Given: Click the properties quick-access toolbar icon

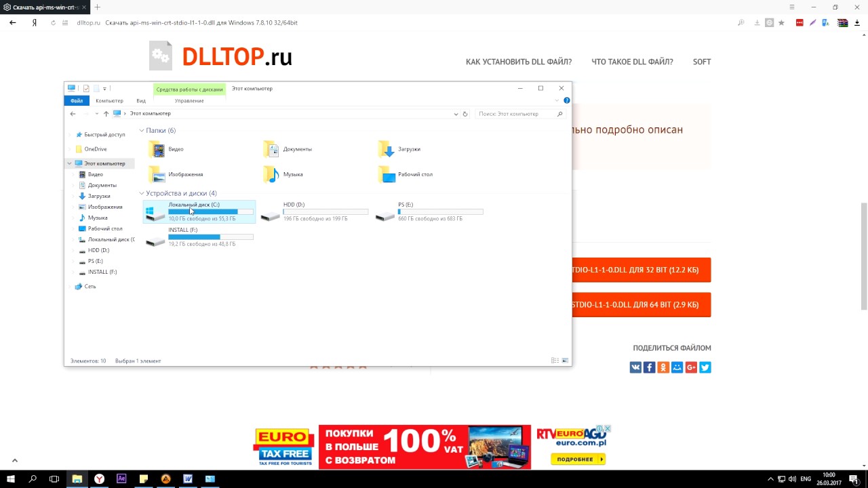Looking at the screenshot, I should (86, 88).
